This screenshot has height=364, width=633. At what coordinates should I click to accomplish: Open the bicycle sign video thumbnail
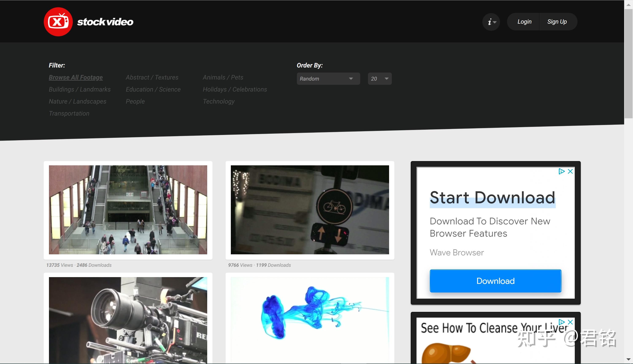point(310,210)
